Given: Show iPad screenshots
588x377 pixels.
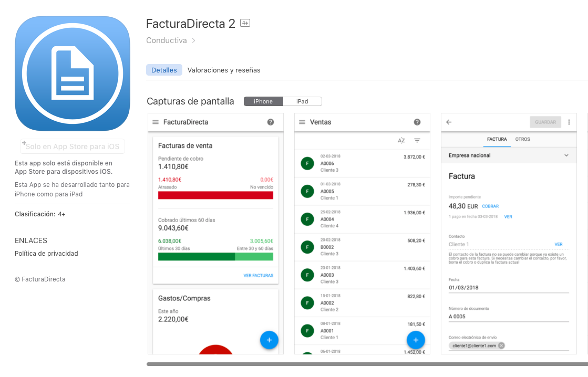Looking at the screenshot, I should click(302, 101).
